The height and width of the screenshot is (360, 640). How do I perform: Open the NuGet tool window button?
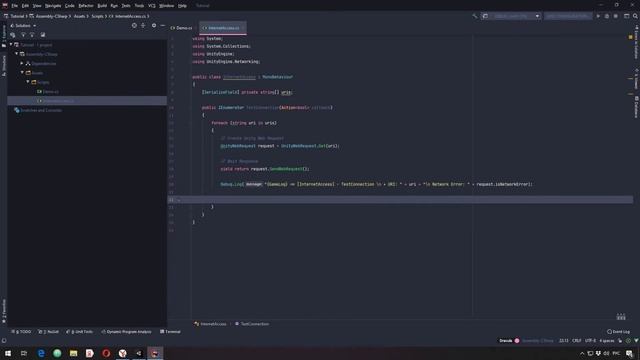click(x=49, y=331)
